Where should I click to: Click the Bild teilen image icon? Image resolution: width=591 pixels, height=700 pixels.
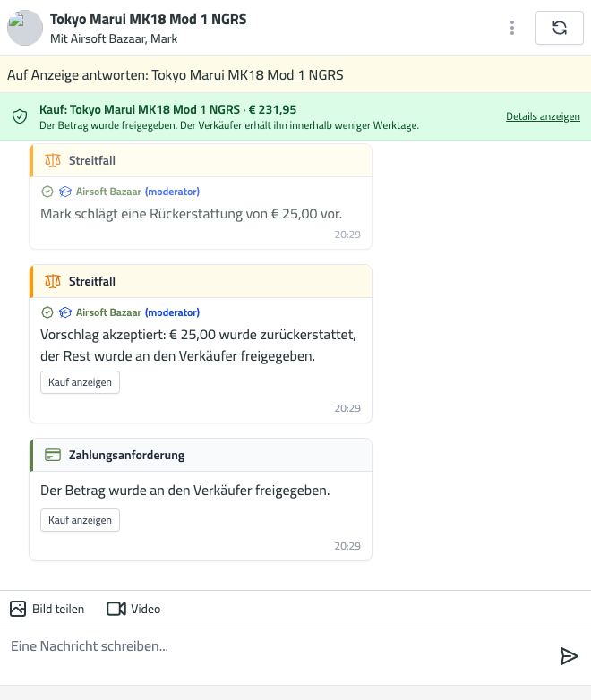[18, 609]
